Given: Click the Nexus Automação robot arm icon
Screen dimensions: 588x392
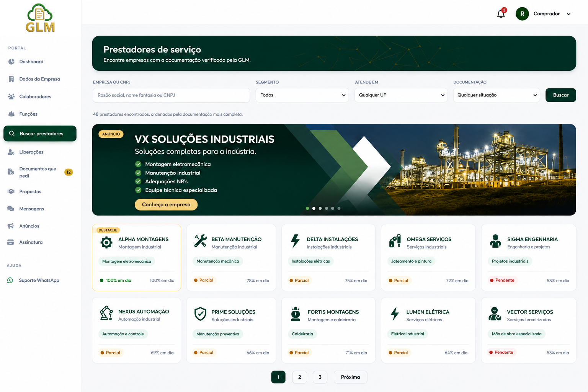Looking at the screenshot, I should 106,313.
